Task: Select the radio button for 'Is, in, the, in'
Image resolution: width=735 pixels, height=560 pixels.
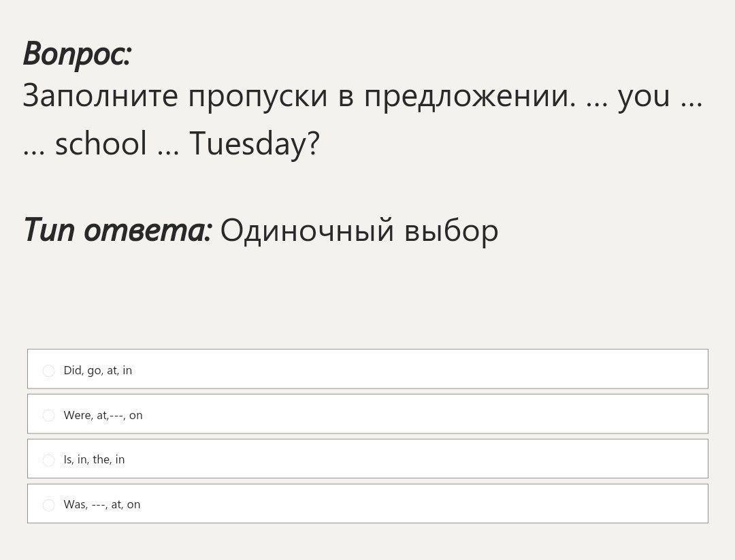Action: (48, 461)
